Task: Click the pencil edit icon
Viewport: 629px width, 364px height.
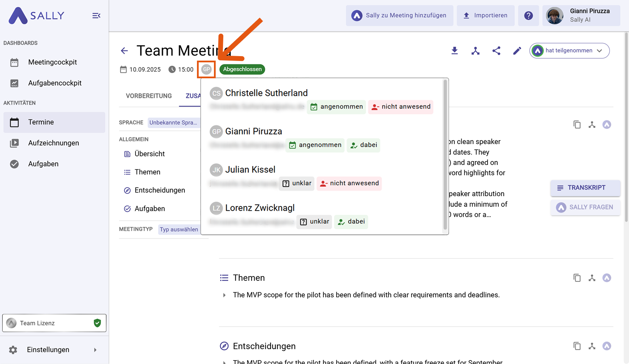Action: tap(517, 51)
